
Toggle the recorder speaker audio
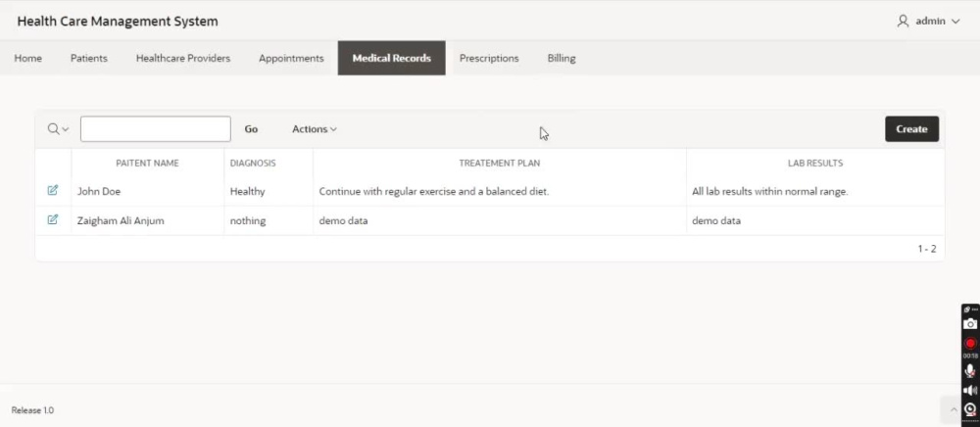pos(970,391)
